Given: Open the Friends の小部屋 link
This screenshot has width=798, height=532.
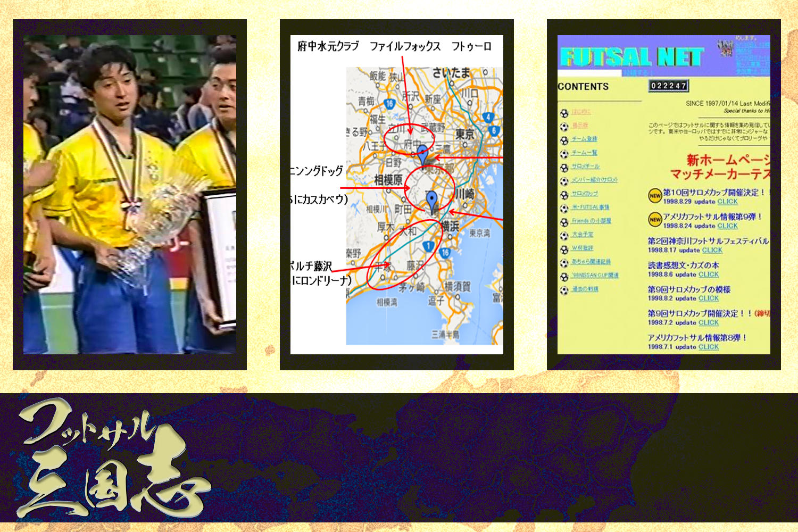Looking at the screenshot, I should [591, 221].
